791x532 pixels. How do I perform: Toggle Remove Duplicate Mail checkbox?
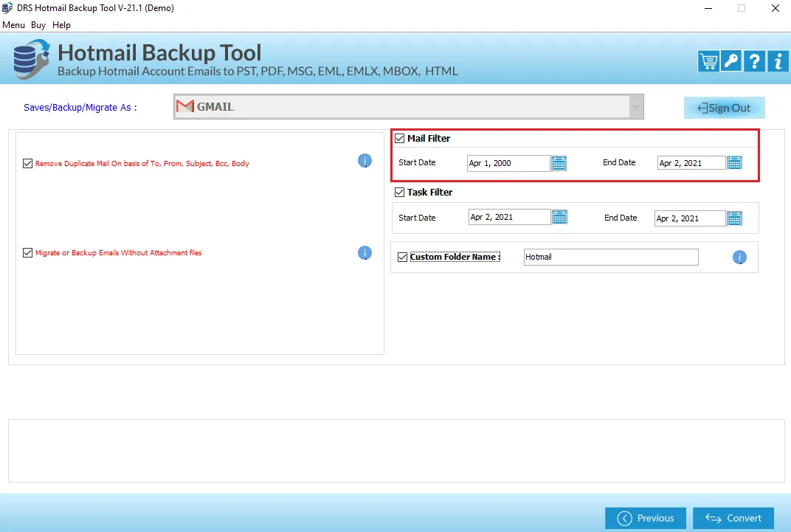[28, 163]
